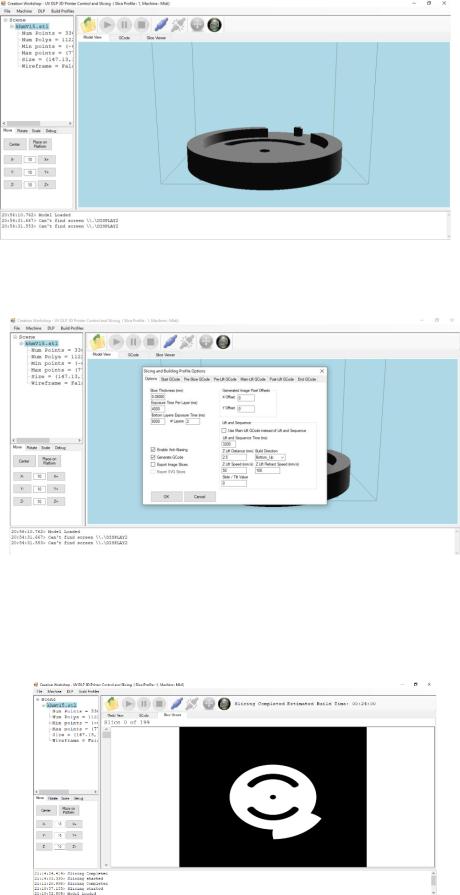Click Cancel in the Slicing and Building Profile dialog
460x895 pixels.
point(200,497)
